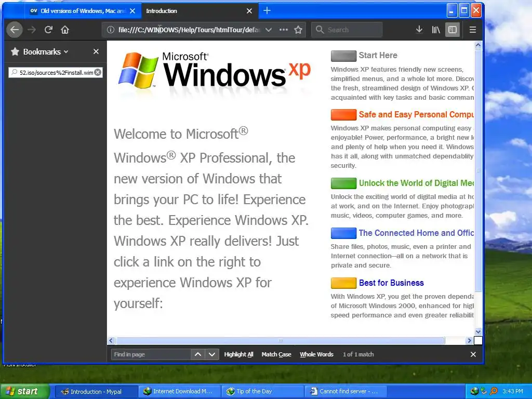Click the blue Connected Home swatch button

coord(343,233)
